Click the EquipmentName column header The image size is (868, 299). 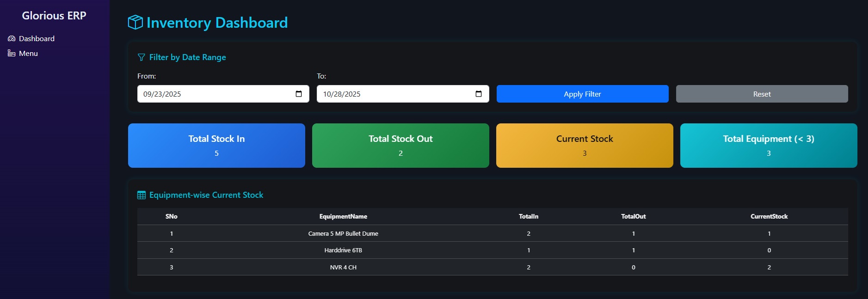coord(343,216)
